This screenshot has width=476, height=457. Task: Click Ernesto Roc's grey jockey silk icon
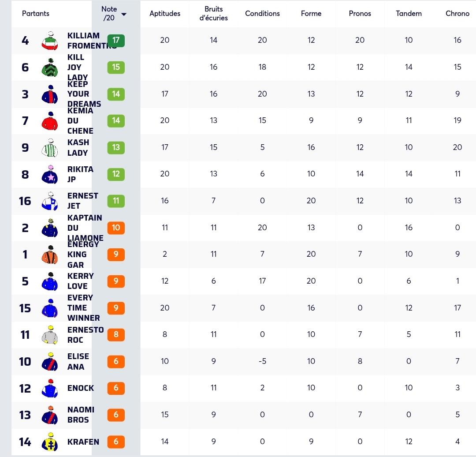coord(49,335)
